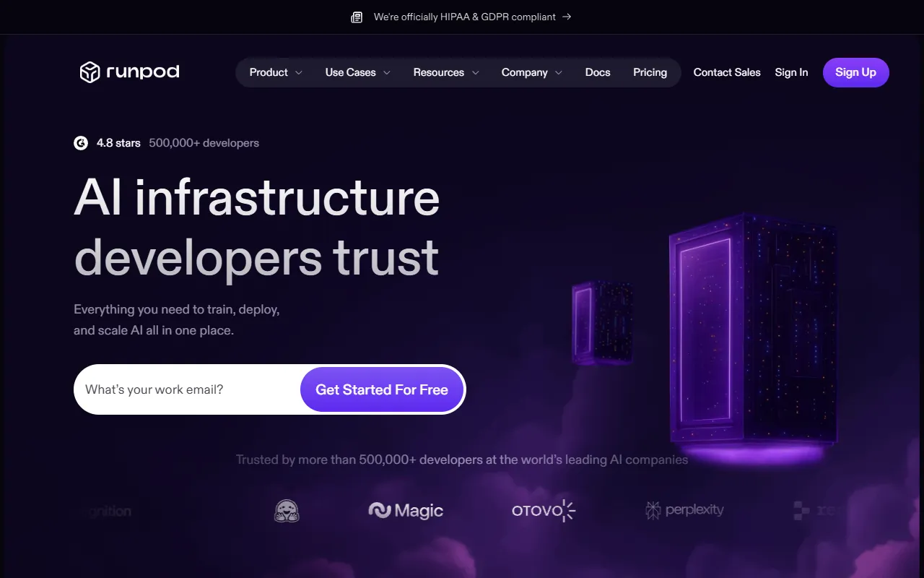Viewport: 924px width, 578px height.
Task: Open the Pricing page
Action: point(650,72)
